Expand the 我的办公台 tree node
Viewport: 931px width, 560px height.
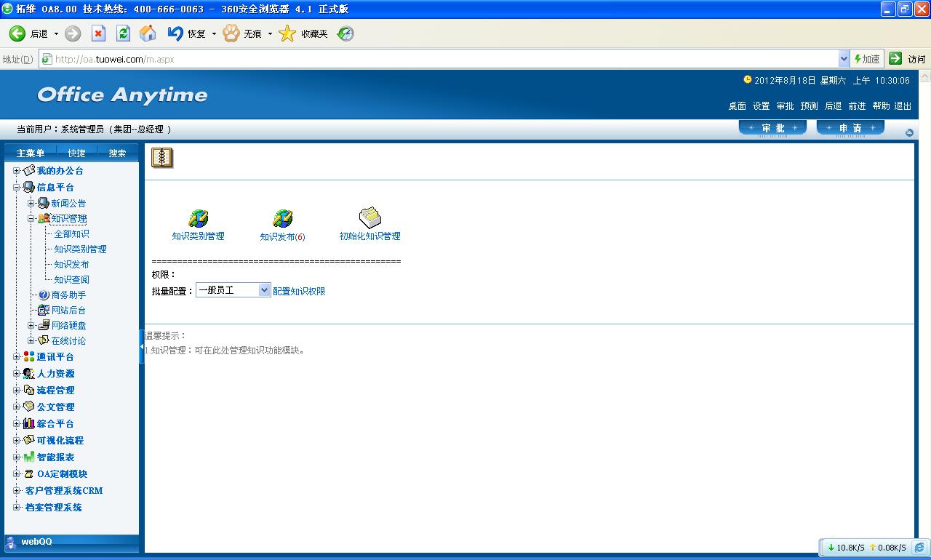[x=17, y=171]
